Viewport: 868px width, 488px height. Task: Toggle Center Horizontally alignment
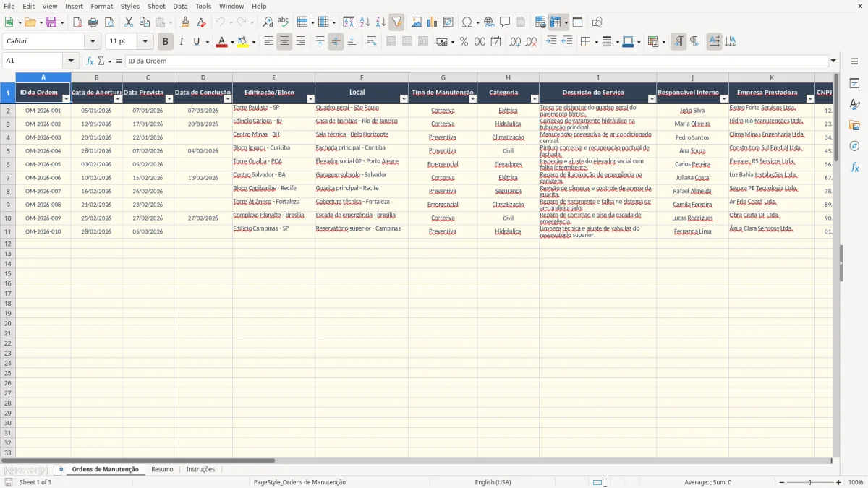(285, 42)
